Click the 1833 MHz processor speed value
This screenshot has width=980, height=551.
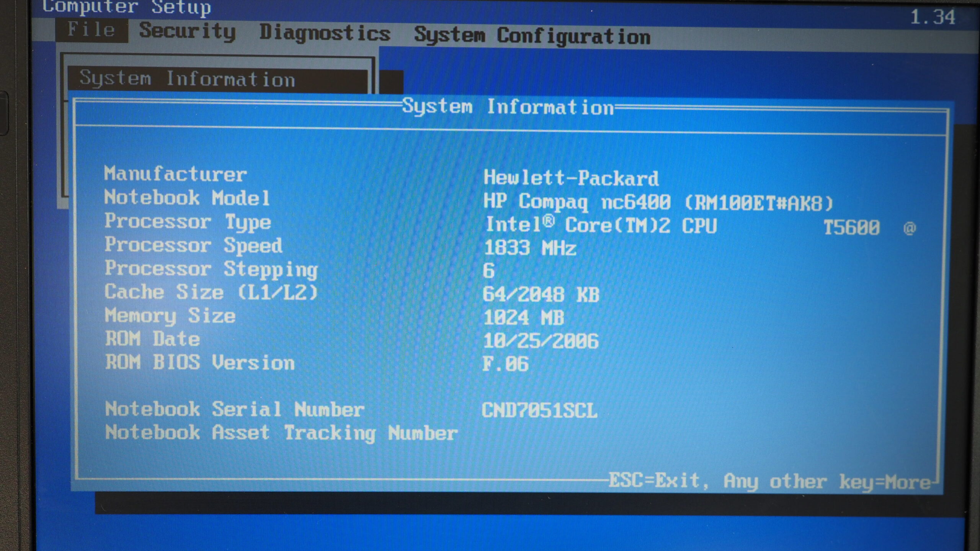click(x=530, y=248)
